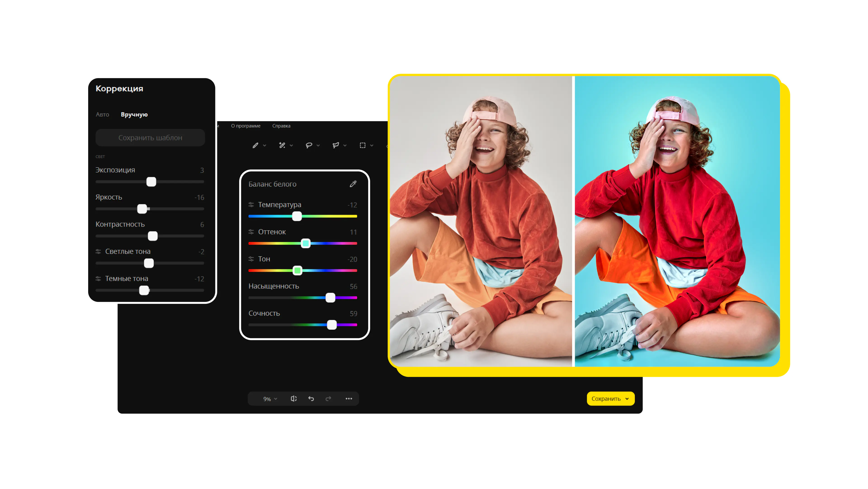
Task: Click the yellow Сохранить save button
Action: pos(609,398)
